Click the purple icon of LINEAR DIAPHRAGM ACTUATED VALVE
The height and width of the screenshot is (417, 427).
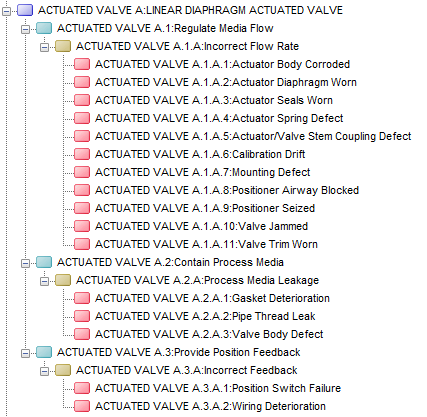pos(25,10)
